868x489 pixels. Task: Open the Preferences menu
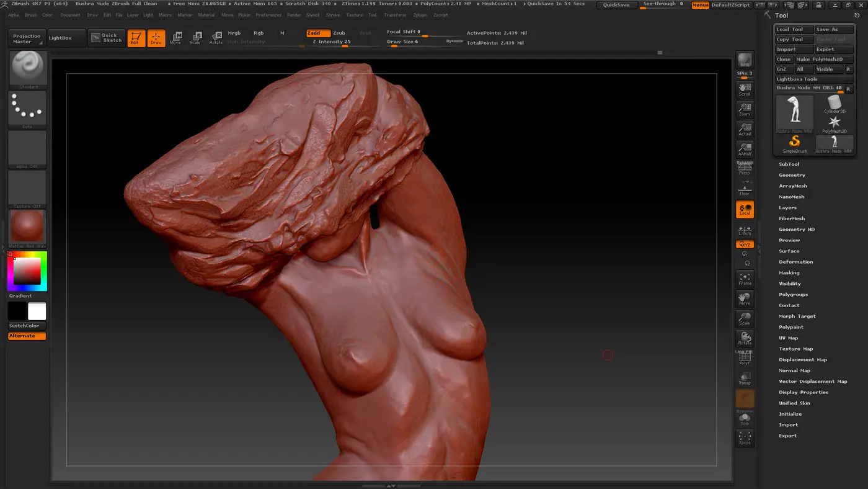click(268, 15)
